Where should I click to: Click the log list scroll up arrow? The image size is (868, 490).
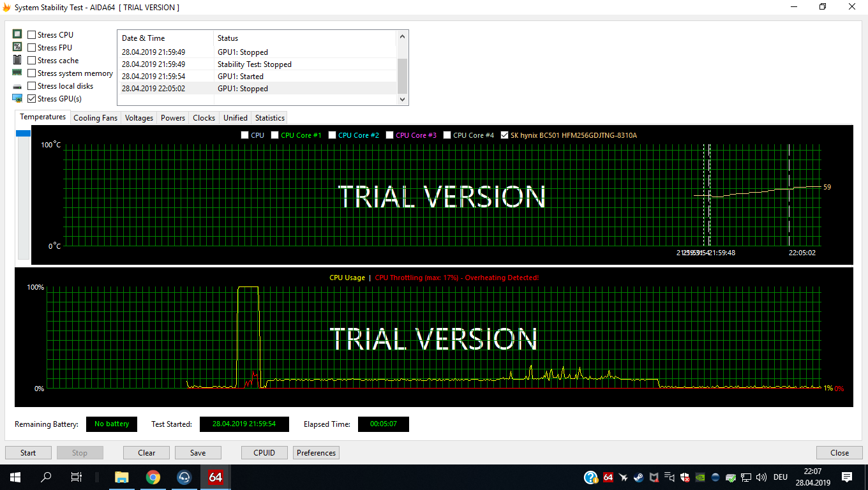[x=402, y=38]
